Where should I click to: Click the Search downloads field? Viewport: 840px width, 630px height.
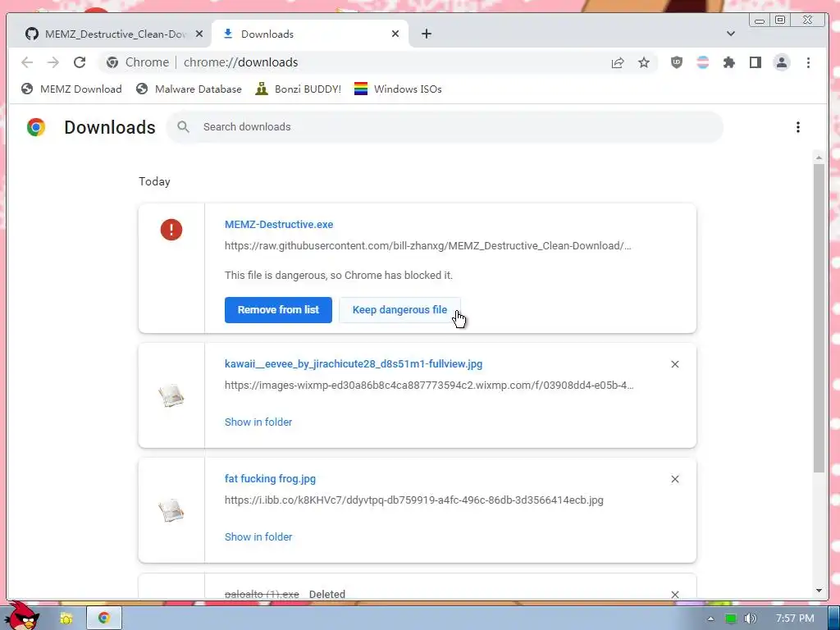pos(445,127)
